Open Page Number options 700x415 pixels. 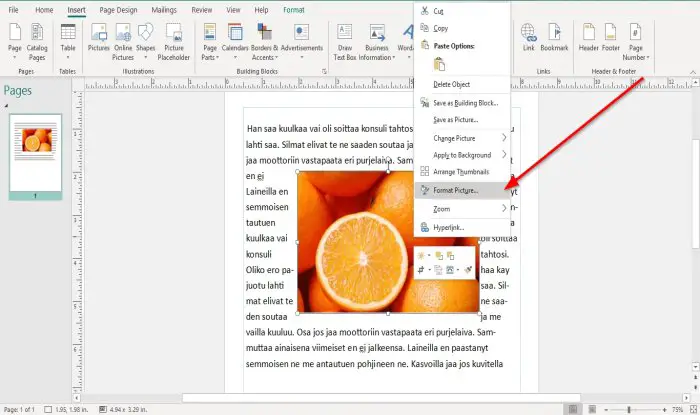[x=636, y=42]
